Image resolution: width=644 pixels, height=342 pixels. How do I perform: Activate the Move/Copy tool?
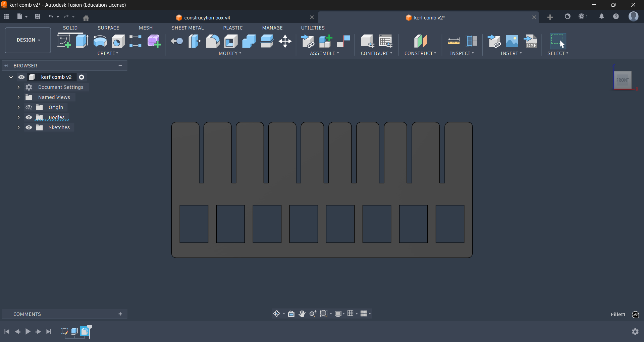[285, 41]
